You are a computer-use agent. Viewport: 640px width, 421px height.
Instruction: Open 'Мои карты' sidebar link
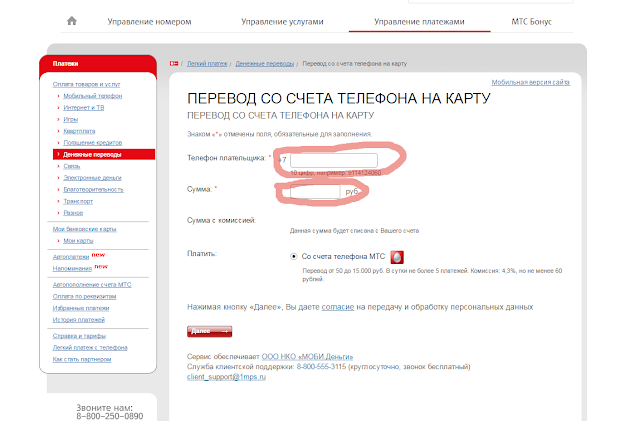pos(78,241)
